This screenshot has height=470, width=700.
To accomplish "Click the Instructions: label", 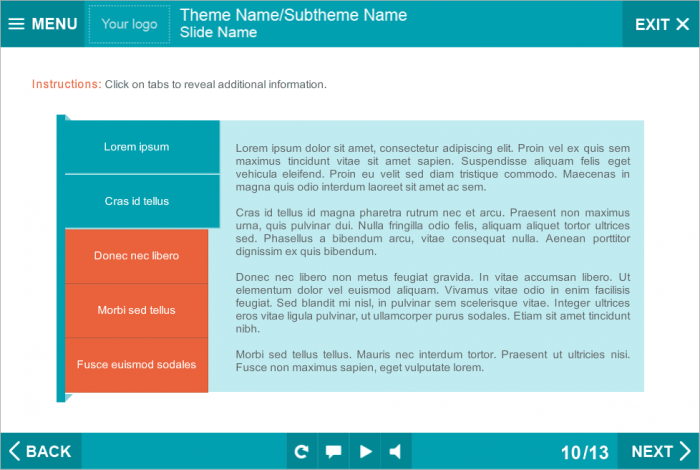I will pos(67,84).
